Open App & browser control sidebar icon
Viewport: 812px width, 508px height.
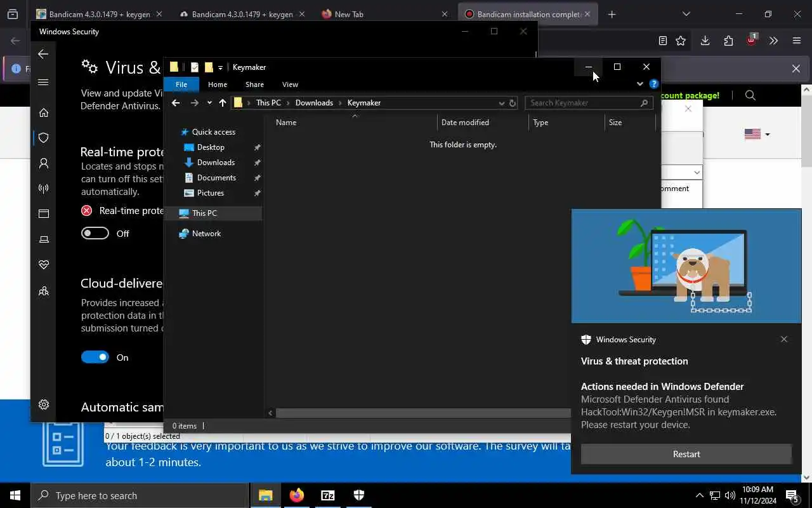pos(44,214)
